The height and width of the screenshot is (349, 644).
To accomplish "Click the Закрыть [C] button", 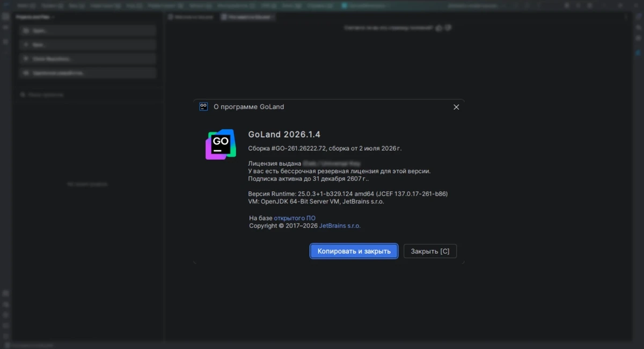I will point(430,251).
